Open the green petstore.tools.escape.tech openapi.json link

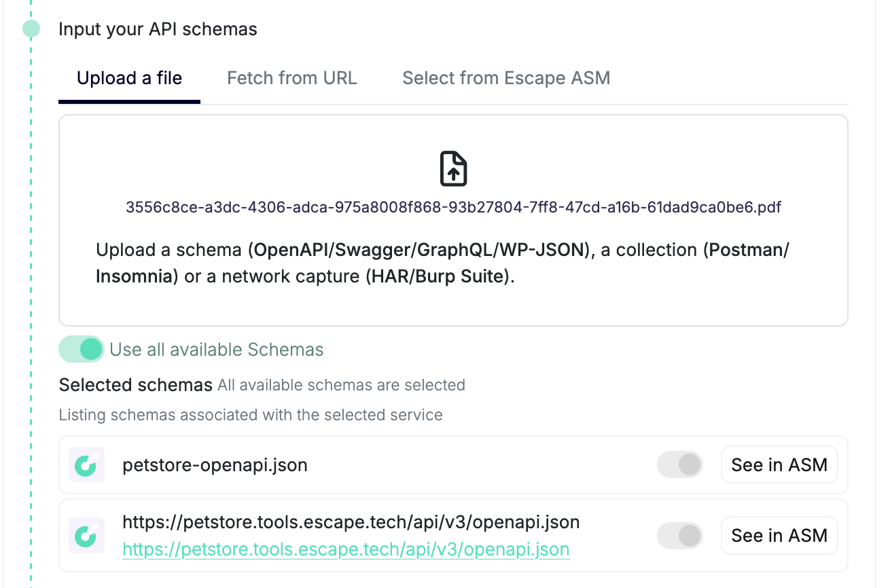tap(345, 549)
